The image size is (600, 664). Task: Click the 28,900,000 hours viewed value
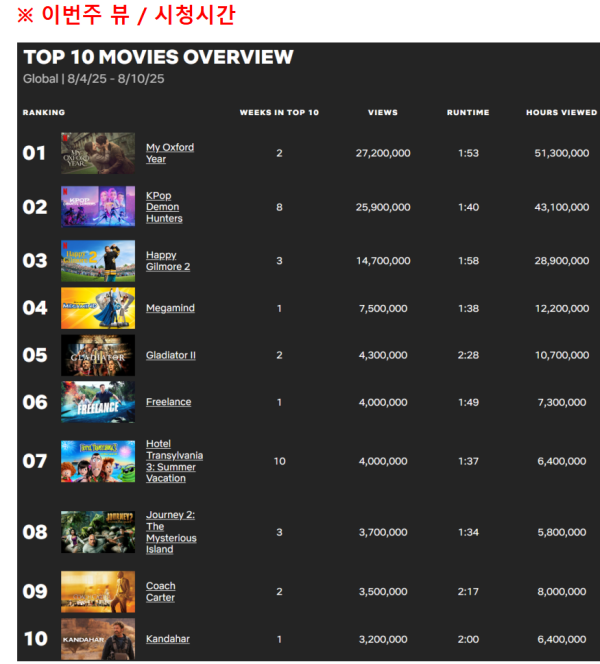(561, 260)
